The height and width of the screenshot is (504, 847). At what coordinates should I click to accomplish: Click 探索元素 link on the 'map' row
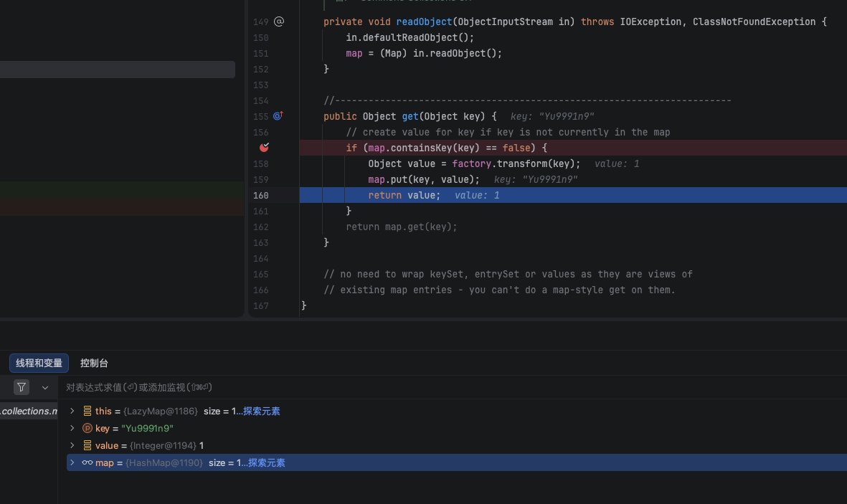pos(266,463)
